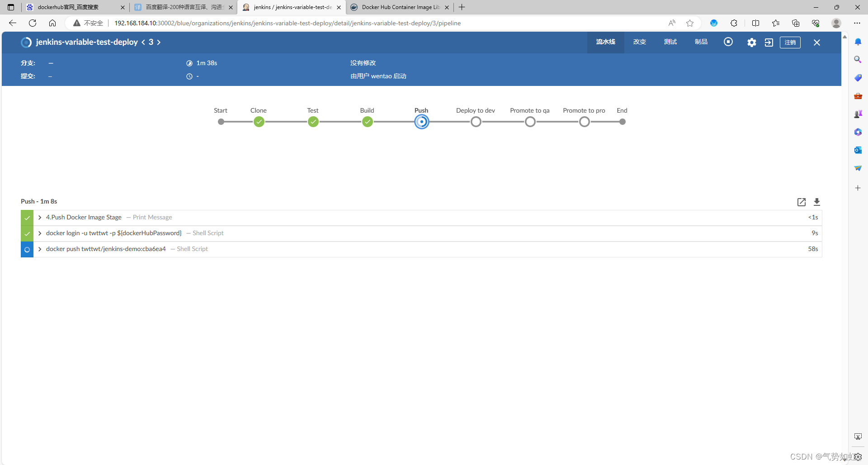Add page to favorites star icon
Viewport: 868px width, 465px height.
690,23
